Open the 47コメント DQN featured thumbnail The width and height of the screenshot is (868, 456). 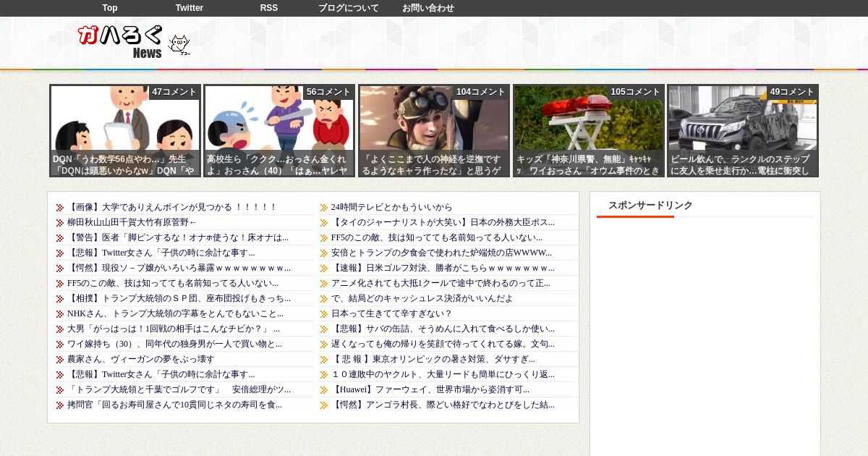125,130
